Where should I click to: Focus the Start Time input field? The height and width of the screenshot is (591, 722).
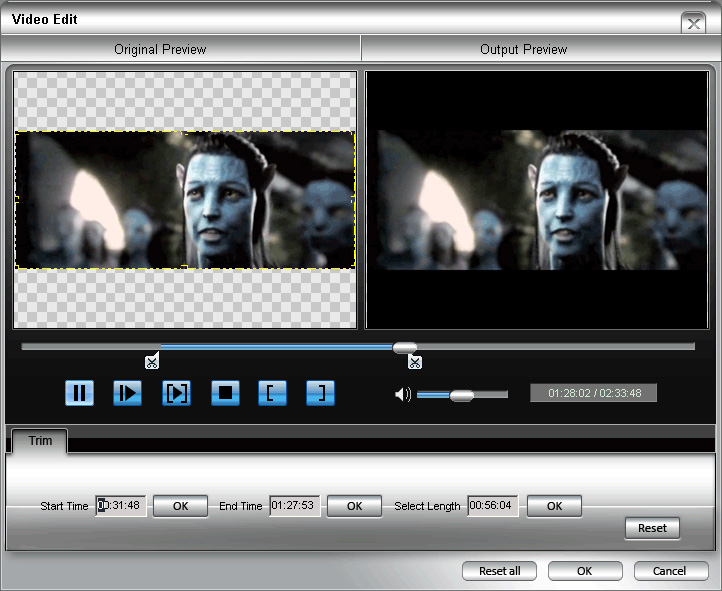(121, 506)
